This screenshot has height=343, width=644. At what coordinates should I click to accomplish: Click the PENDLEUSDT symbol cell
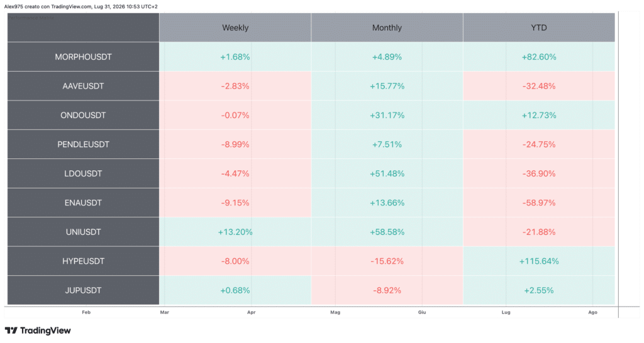[84, 144]
